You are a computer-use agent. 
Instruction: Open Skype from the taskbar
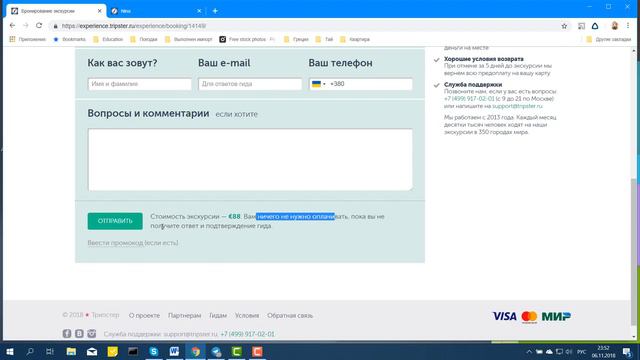click(x=154, y=351)
